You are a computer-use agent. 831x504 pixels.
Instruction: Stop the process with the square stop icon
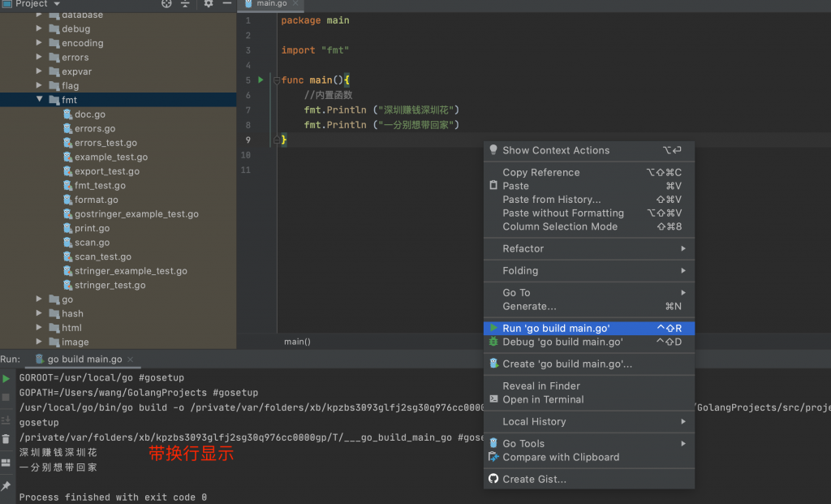point(6,397)
